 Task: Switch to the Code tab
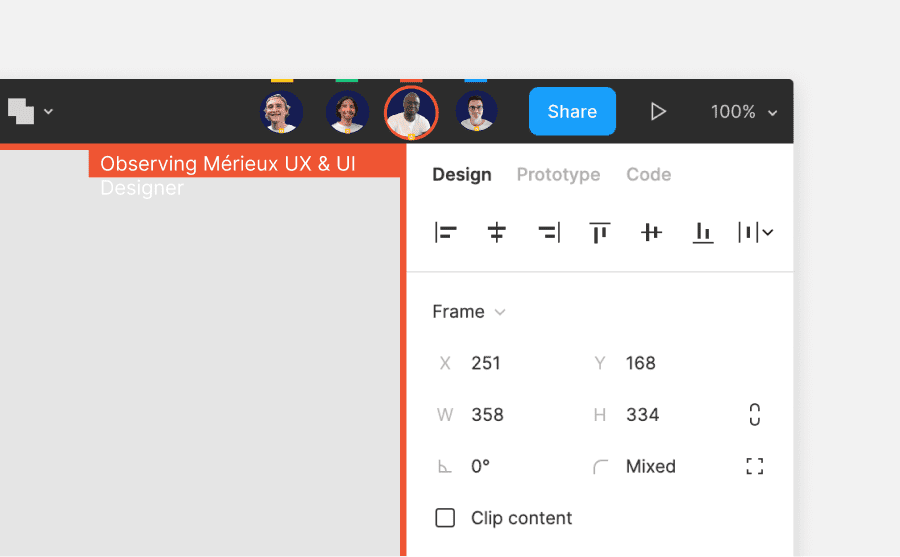649,175
